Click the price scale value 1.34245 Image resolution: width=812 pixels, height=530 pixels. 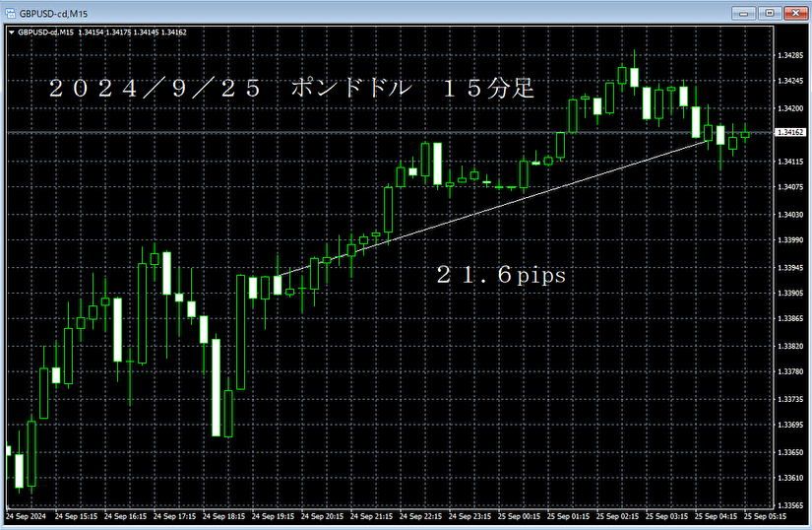(790, 81)
